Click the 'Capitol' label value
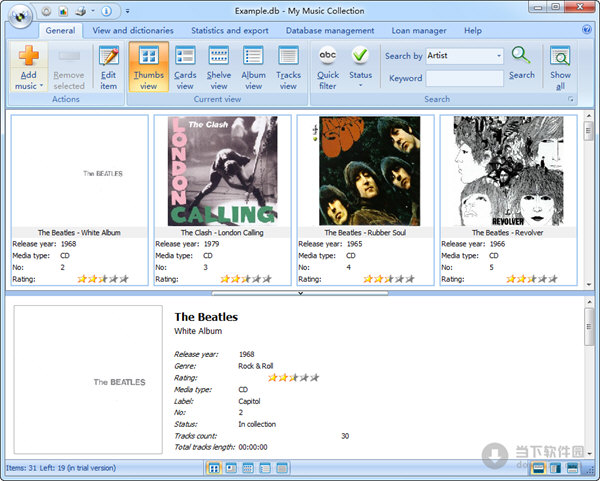The image size is (600, 481). (x=249, y=401)
